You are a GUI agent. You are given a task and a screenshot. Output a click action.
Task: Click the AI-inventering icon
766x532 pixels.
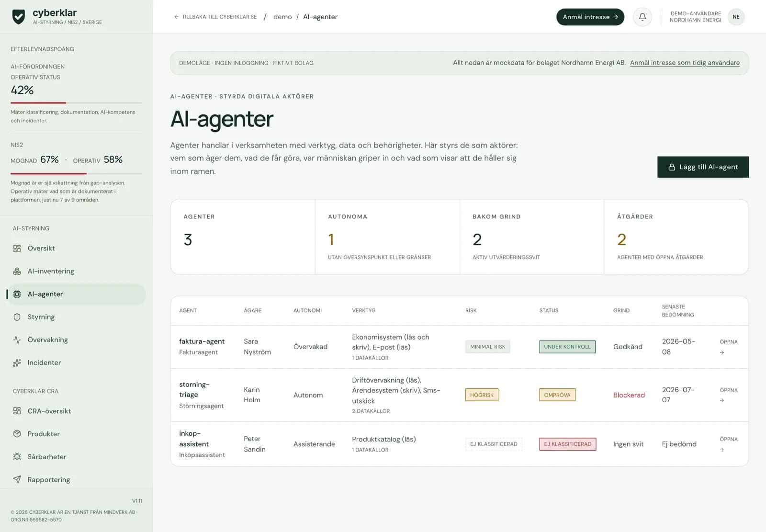[17, 271]
